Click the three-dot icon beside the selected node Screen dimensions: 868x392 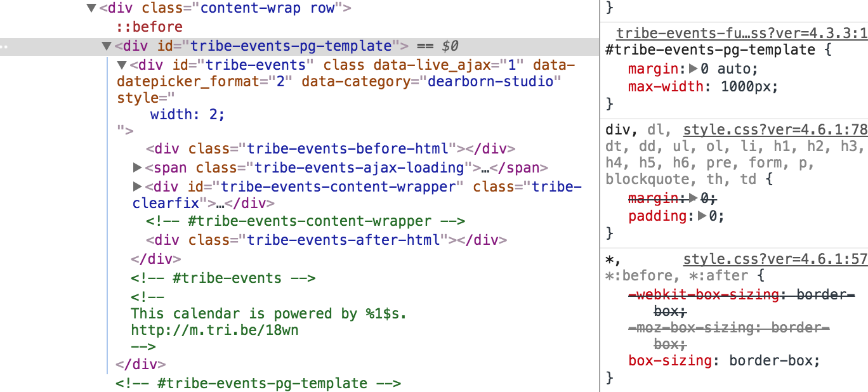(4, 46)
